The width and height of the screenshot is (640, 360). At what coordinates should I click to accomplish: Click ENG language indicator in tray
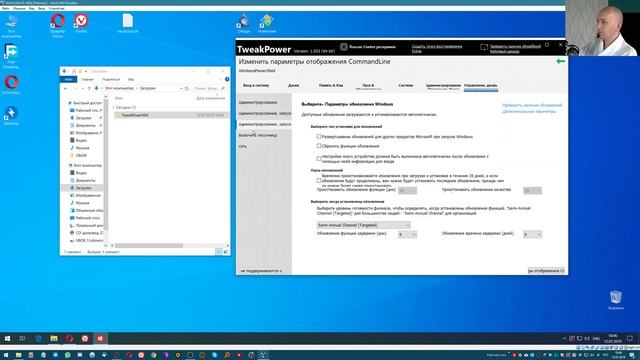tap(596, 338)
